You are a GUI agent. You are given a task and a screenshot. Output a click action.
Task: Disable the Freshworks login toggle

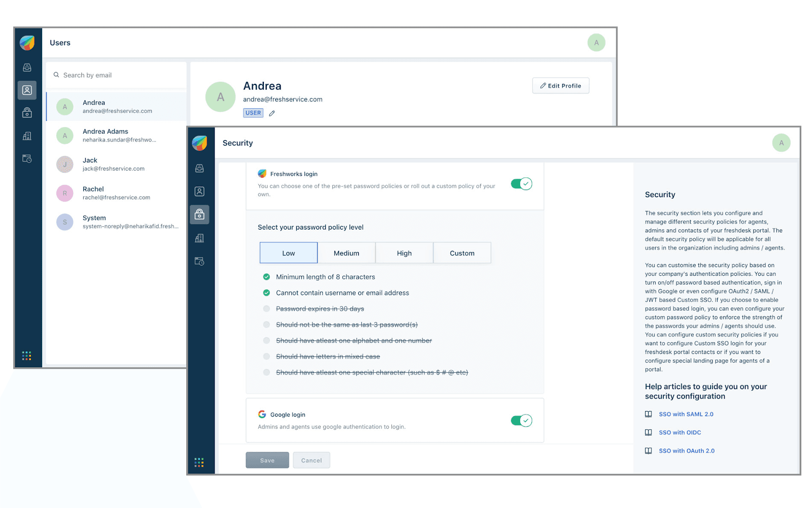click(x=521, y=184)
